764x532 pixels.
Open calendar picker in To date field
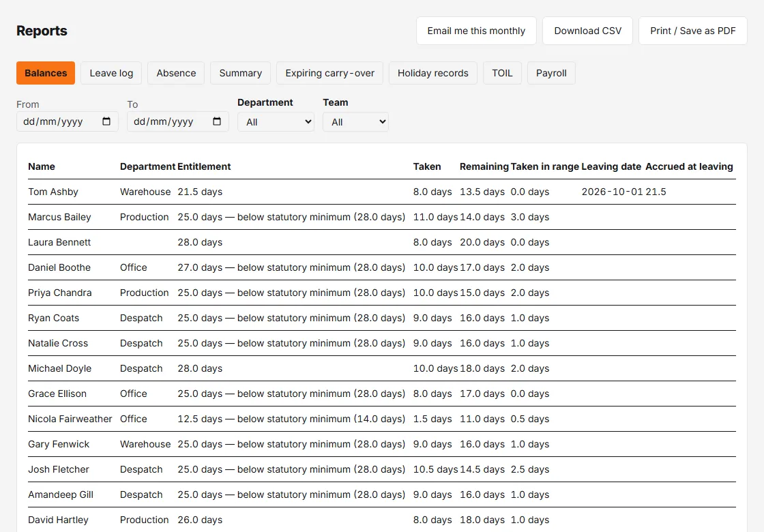[x=217, y=121]
